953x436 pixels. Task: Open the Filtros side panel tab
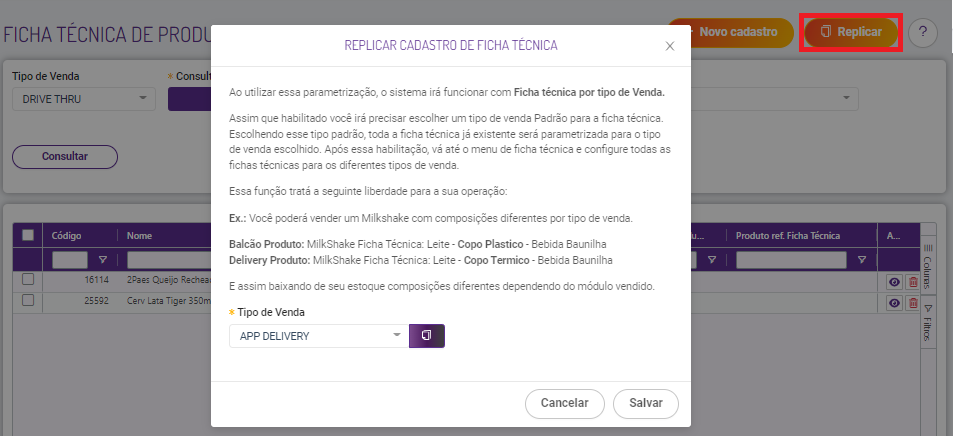point(928,322)
